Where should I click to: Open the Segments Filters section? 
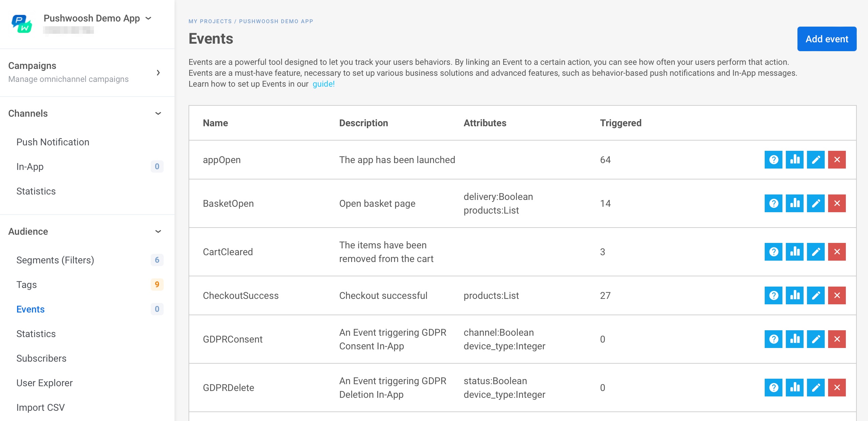[55, 260]
